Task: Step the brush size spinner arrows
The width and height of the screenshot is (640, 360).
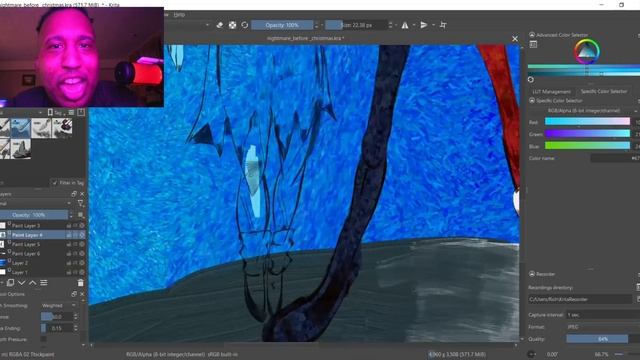Action: click(x=391, y=25)
